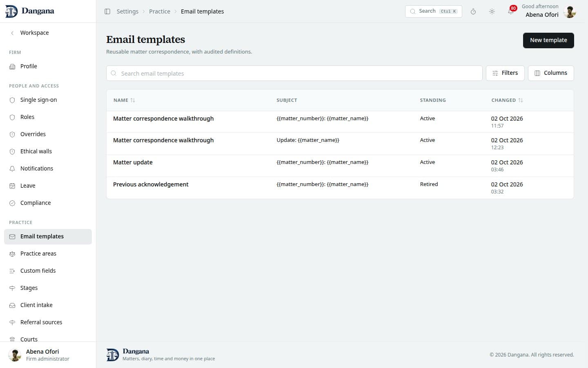
Task: Click the Single sign-on shield icon
Action: tap(12, 100)
